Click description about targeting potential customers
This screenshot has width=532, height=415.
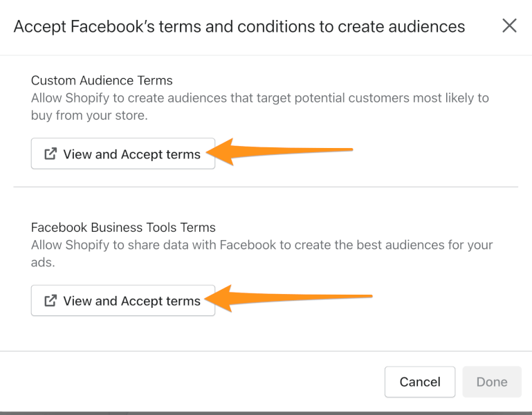click(x=260, y=107)
